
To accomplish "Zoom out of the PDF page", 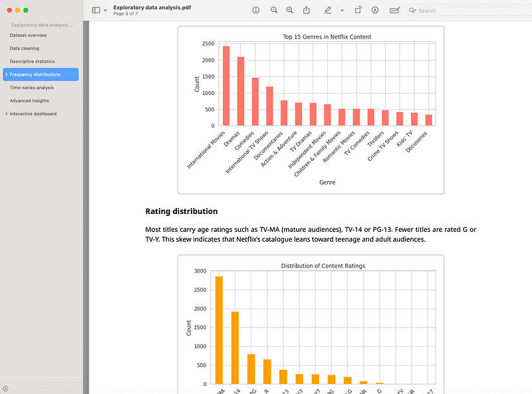I will point(274,10).
